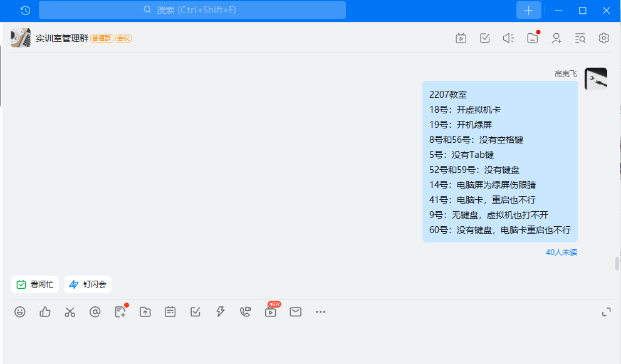
Task: Add a member to the group
Action: pos(556,38)
